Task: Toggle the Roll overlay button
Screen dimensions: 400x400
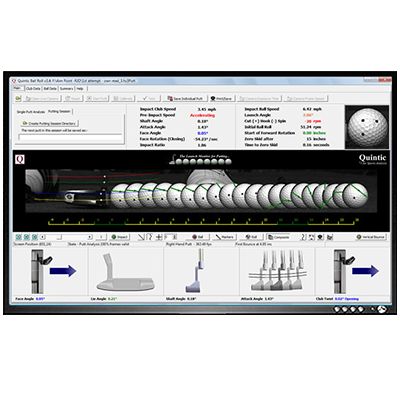Action: (x=251, y=237)
